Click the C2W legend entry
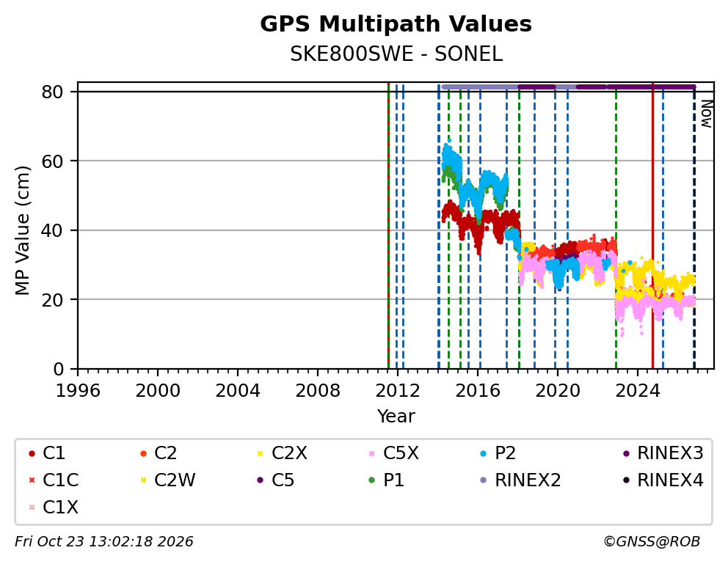 167,480
